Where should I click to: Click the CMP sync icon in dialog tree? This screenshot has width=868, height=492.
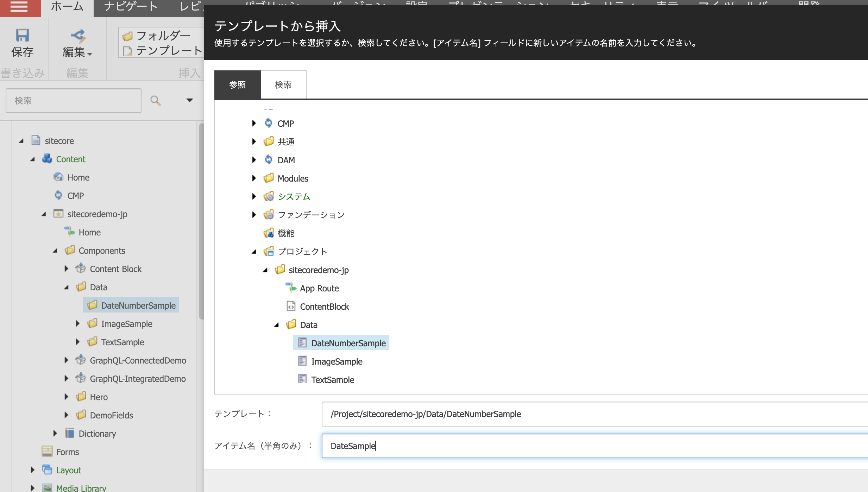pyautogui.click(x=269, y=123)
